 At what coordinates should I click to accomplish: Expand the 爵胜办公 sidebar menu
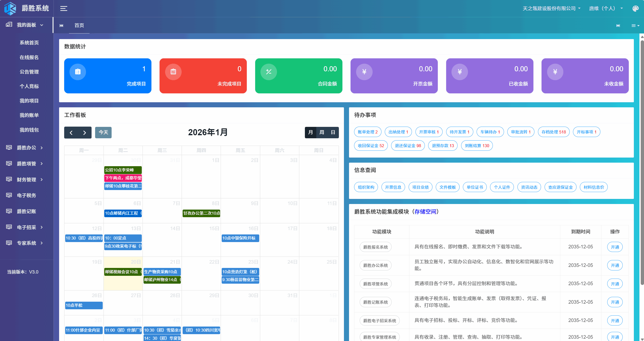coord(26,148)
